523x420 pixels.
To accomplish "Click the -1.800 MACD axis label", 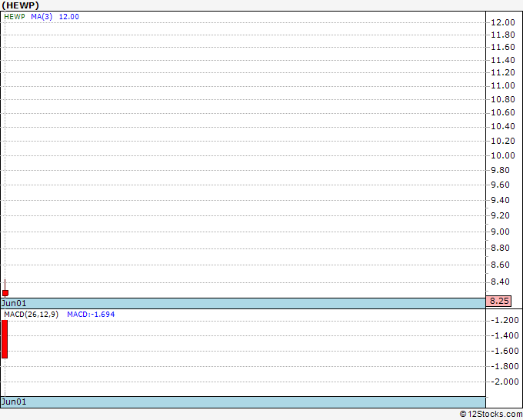I will click(x=505, y=366).
